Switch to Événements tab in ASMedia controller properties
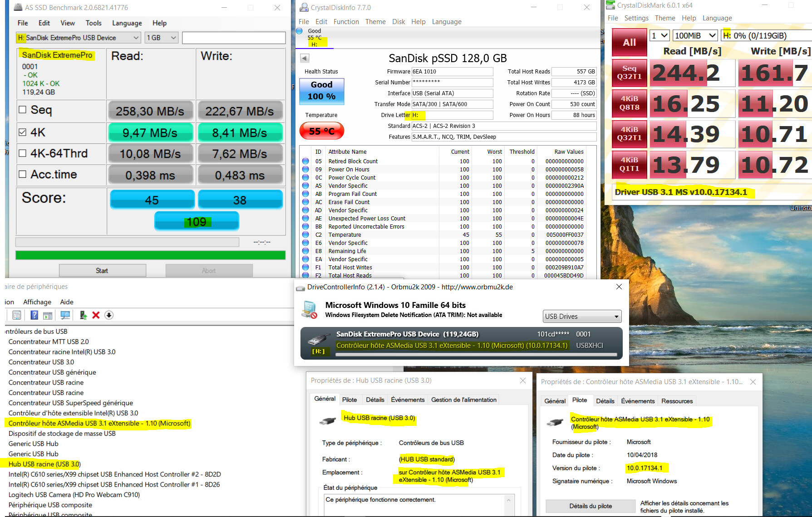The height and width of the screenshot is (517, 812). coord(638,401)
